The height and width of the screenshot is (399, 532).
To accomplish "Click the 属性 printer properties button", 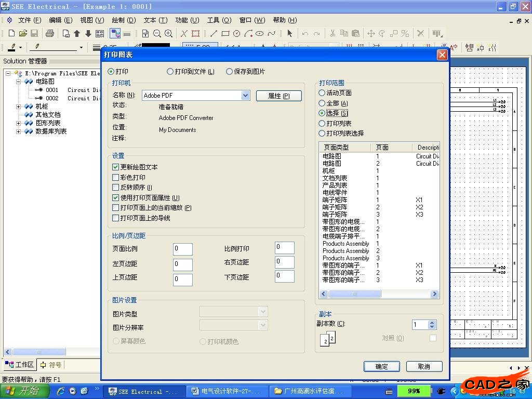I will coord(278,96).
